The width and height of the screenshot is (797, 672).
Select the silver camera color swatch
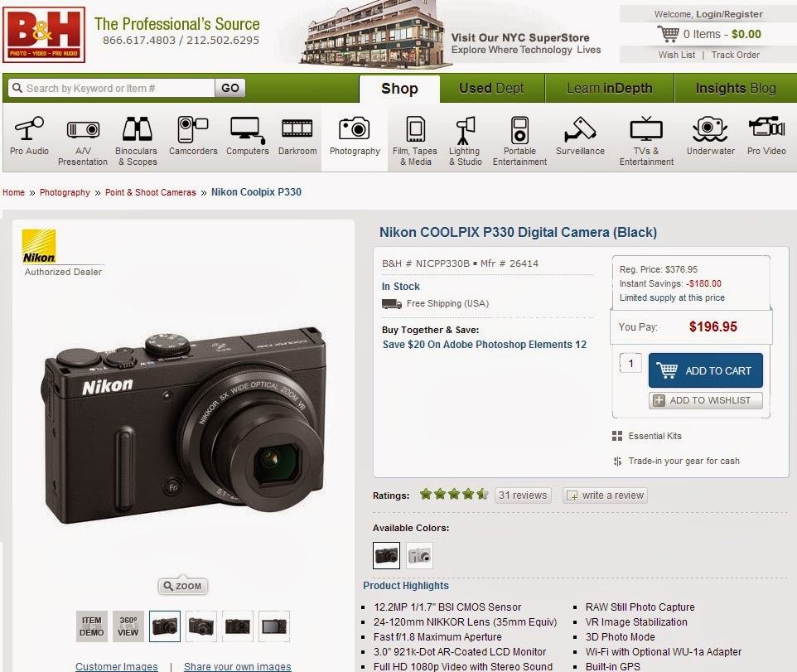pos(419,555)
